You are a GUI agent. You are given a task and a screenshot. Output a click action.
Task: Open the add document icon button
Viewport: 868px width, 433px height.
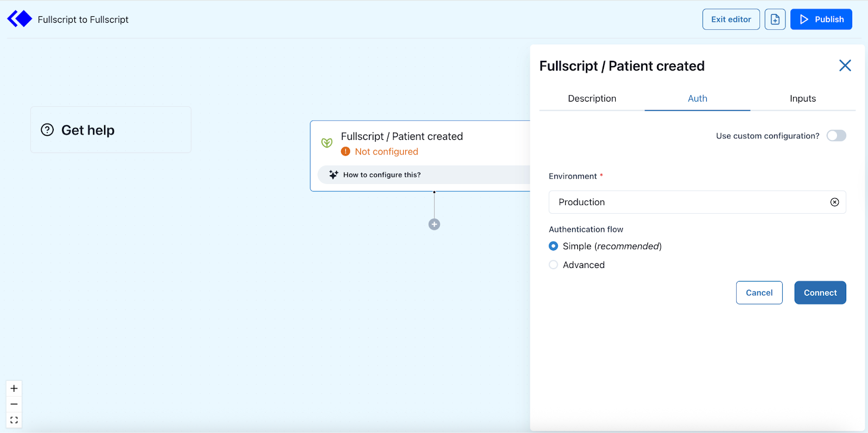pos(775,20)
